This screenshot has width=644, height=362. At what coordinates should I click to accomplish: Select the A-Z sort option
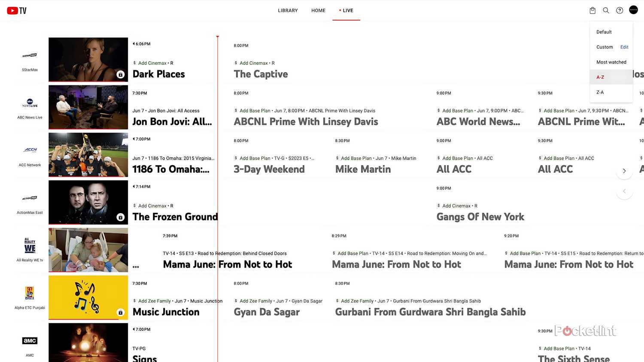pyautogui.click(x=600, y=77)
